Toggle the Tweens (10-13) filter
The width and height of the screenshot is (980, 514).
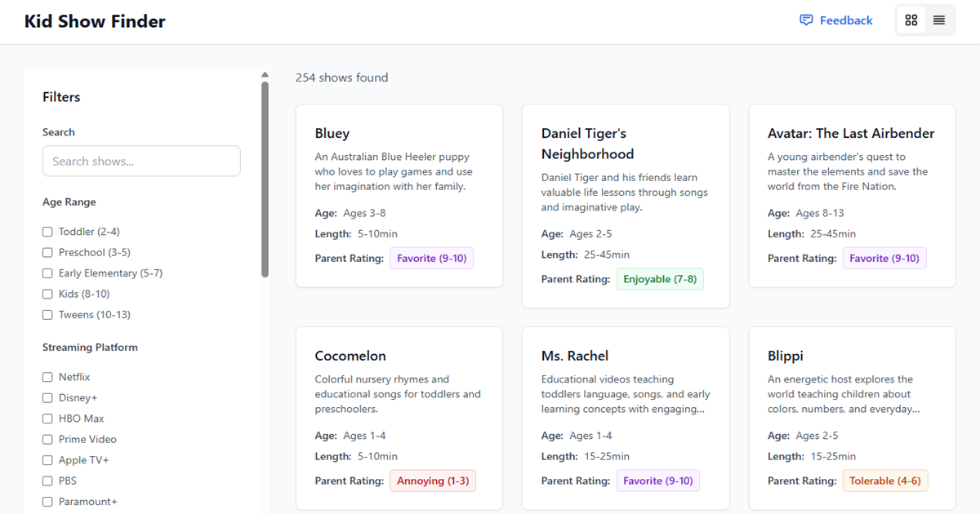[47, 315]
